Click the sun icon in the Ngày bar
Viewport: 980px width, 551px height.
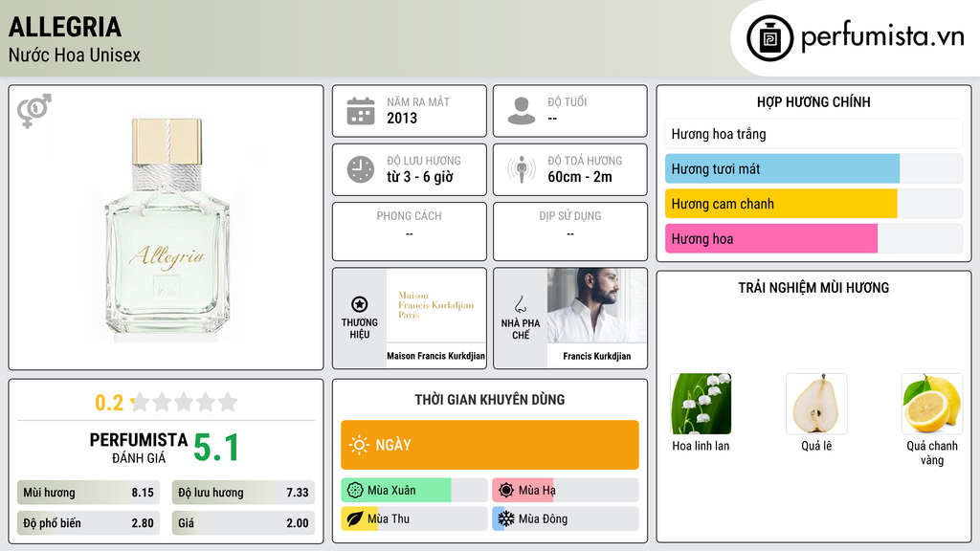[360, 445]
